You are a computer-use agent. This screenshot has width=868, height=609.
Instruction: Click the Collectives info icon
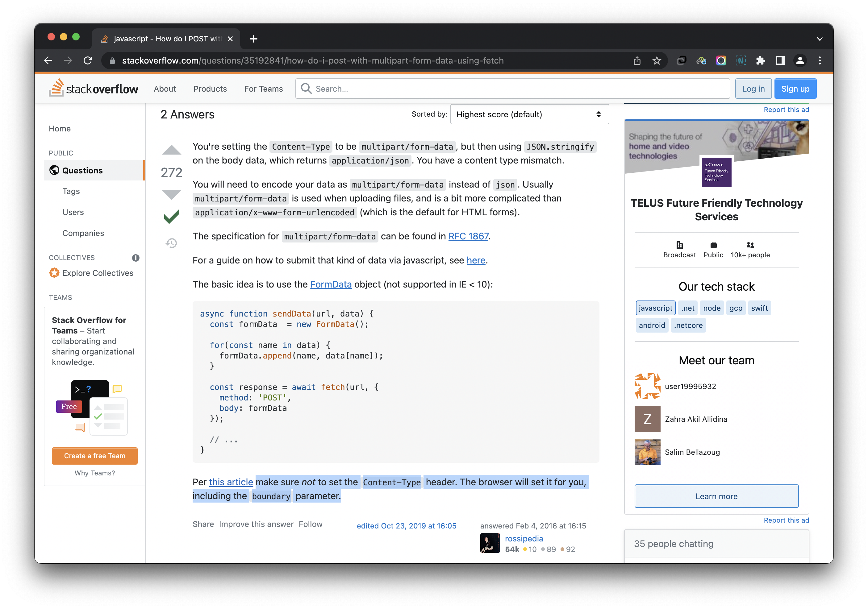point(136,258)
